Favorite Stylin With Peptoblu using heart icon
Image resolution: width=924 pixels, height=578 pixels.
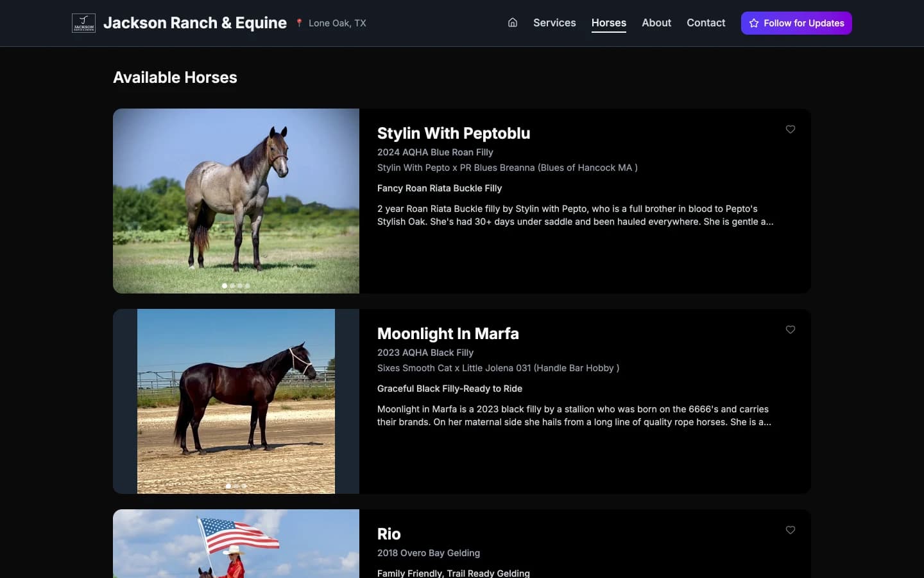pos(791,129)
